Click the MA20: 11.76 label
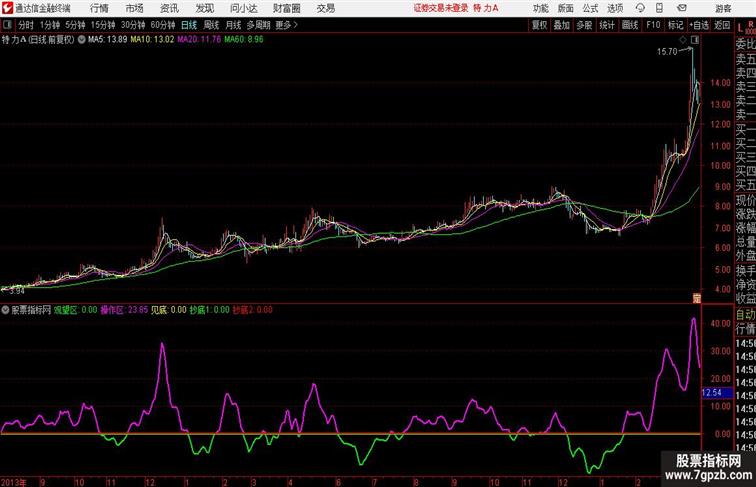 pyautogui.click(x=199, y=40)
